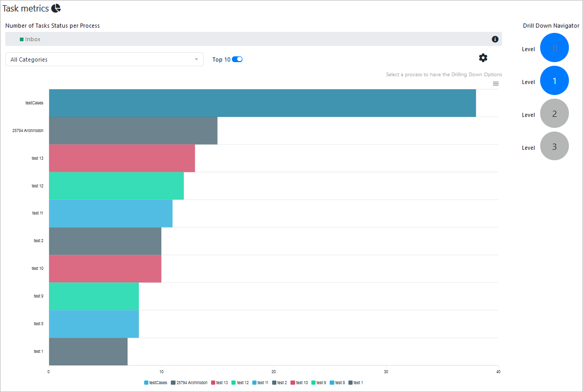583x392 pixels.
Task: Open the All Categories dropdown
Action: [104, 60]
